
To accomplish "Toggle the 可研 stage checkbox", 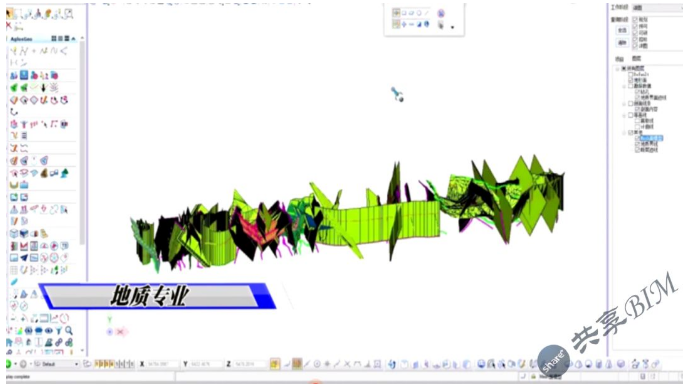I will pyautogui.click(x=635, y=33).
